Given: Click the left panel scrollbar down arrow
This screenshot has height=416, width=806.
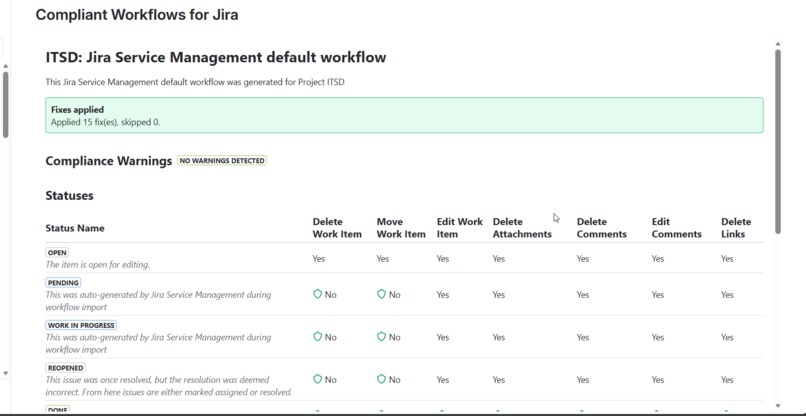Looking at the screenshot, I should pos(5,373).
